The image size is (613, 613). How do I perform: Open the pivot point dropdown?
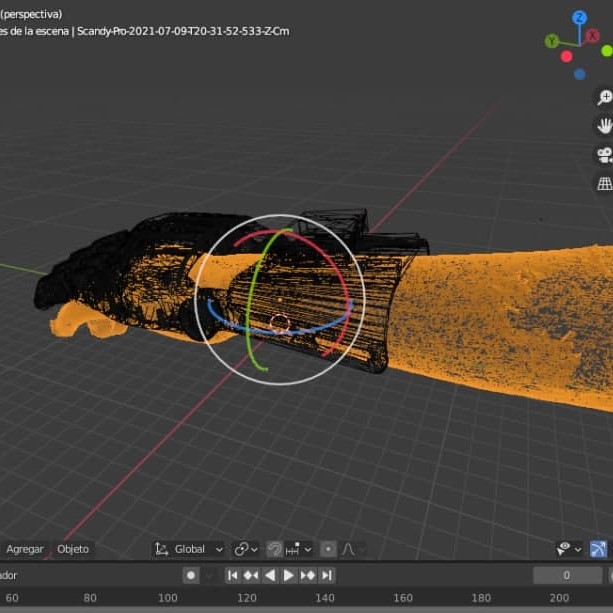(245, 549)
